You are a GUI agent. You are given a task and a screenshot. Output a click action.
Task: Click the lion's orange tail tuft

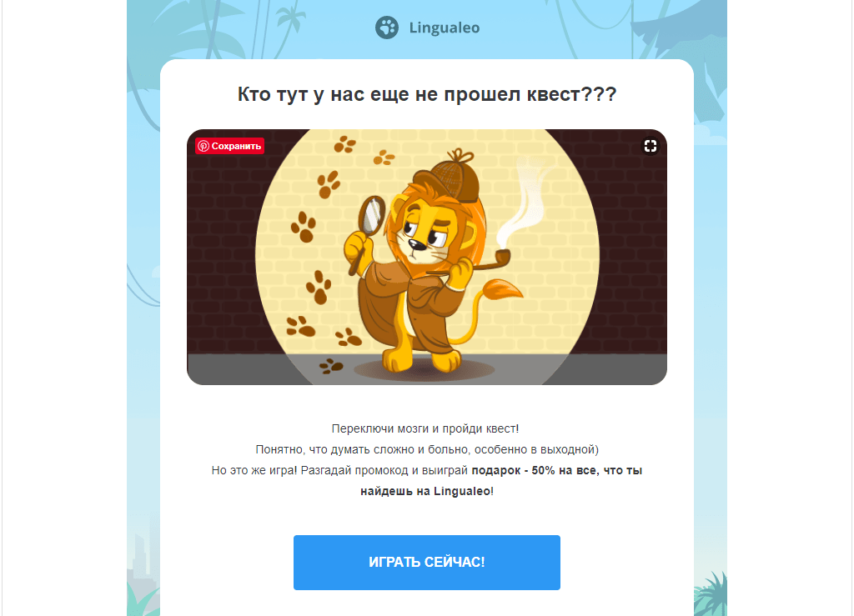pos(501,290)
